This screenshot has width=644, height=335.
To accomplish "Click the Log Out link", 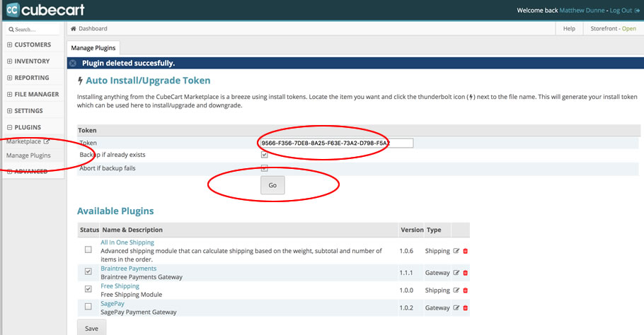I will coord(621,11).
